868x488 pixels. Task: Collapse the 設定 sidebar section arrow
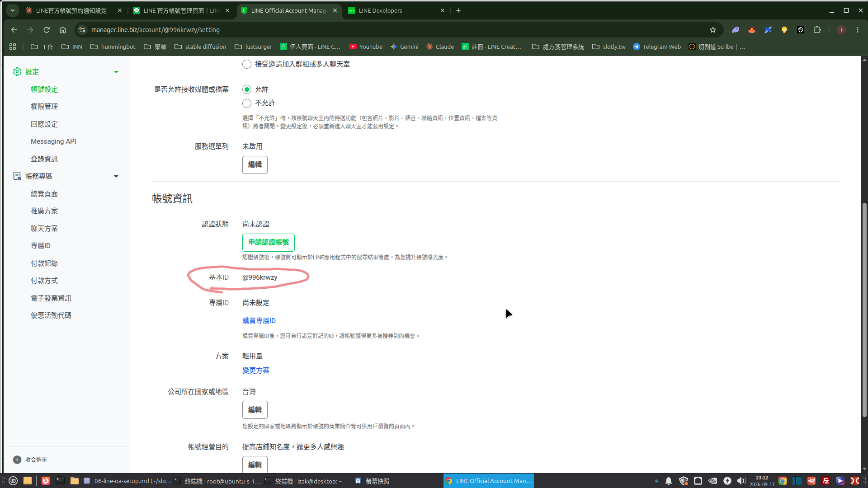pos(116,72)
